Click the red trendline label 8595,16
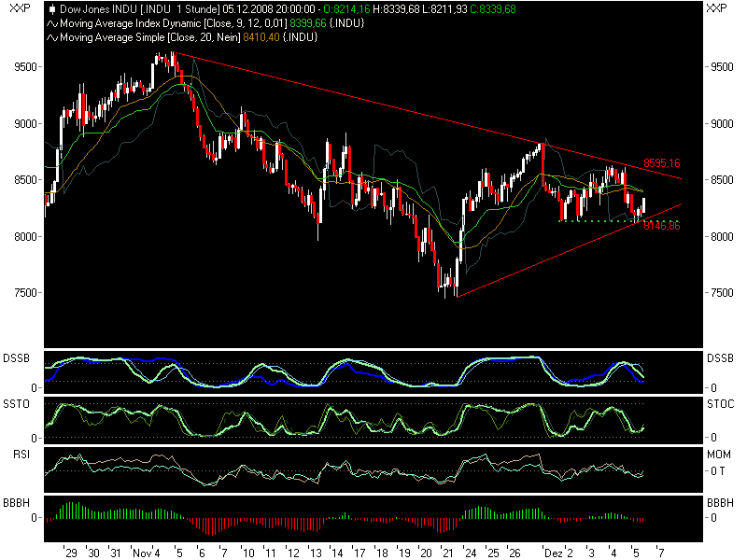The image size is (747, 560). (x=662, y=162)
